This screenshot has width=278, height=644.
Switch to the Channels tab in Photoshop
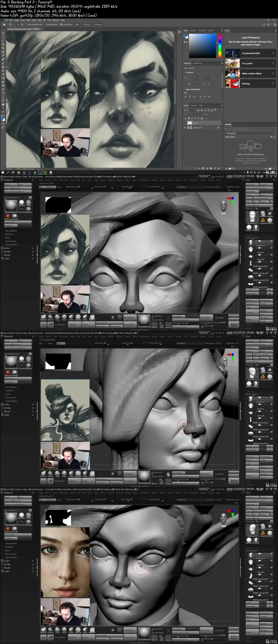click(x=194, y=106)
